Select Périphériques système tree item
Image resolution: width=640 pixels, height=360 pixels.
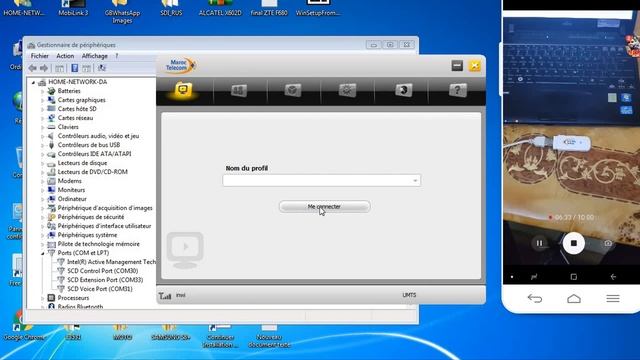pyautogui.click(x=87, y=235)
